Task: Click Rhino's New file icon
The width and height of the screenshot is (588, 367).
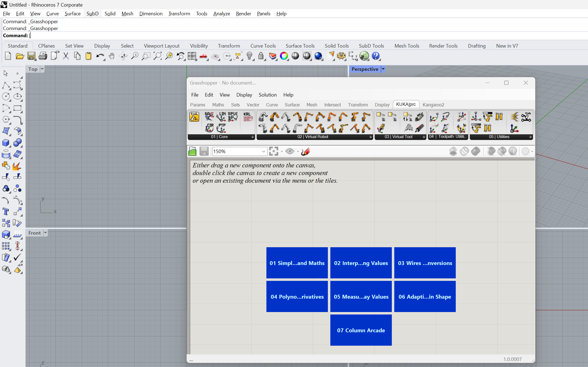Action: click(x=8, y=56)
